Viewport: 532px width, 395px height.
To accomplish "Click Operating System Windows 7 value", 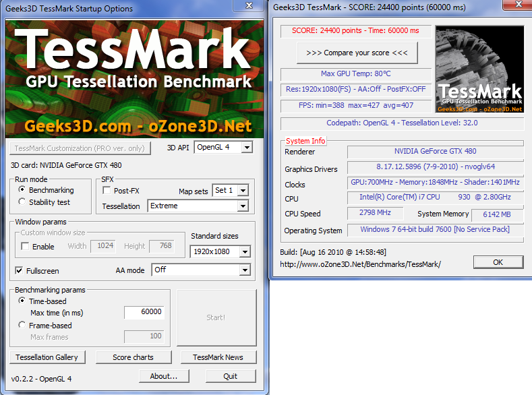I will [435, 230].
